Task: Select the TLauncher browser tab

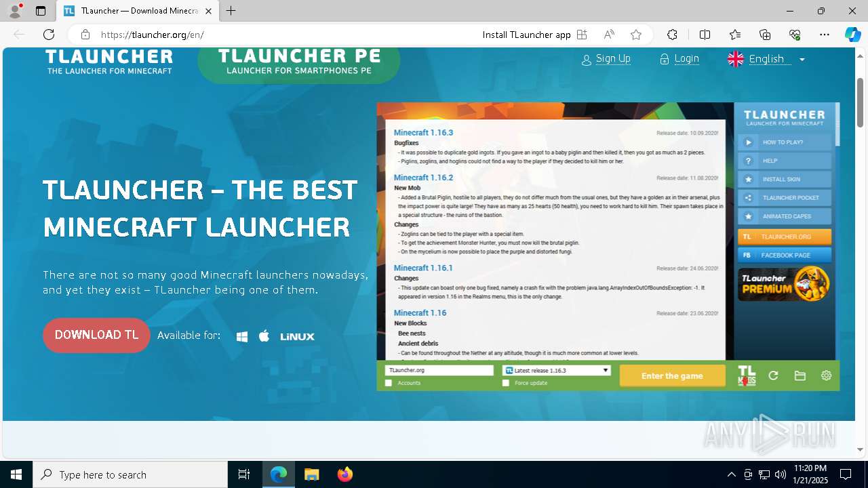Action: point(138,11)
